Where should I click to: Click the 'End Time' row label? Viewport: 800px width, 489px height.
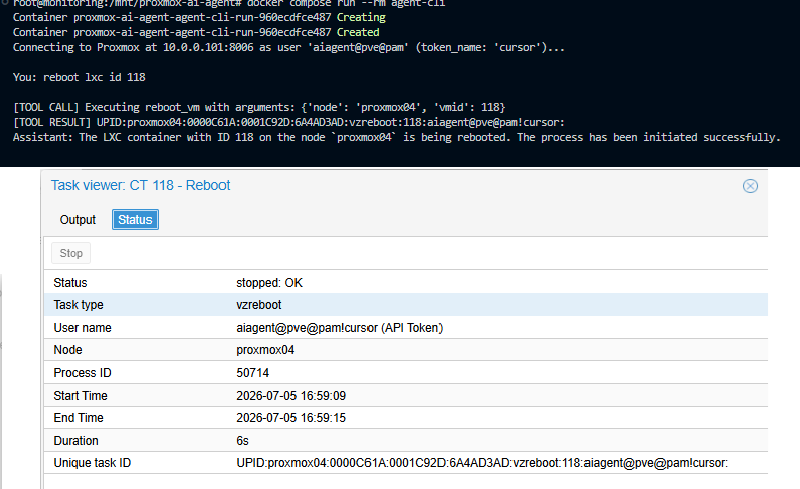click(79, 418)
